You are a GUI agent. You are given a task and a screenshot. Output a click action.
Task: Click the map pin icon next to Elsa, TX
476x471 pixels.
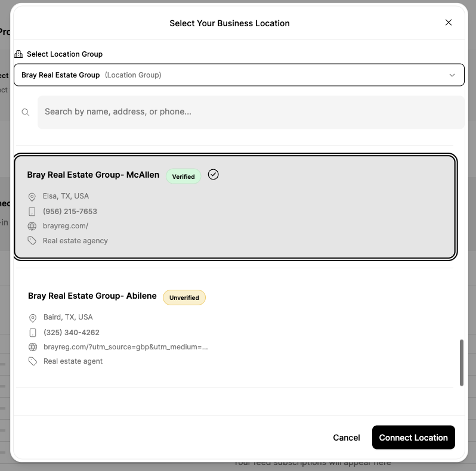(x=32, y=197)
